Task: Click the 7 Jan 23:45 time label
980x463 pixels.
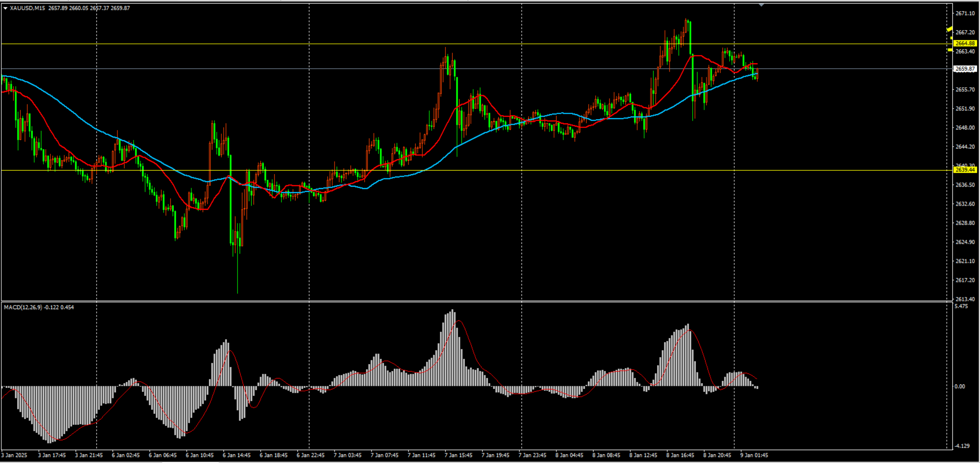Action: pyautogui.click(x=532, y=455)
